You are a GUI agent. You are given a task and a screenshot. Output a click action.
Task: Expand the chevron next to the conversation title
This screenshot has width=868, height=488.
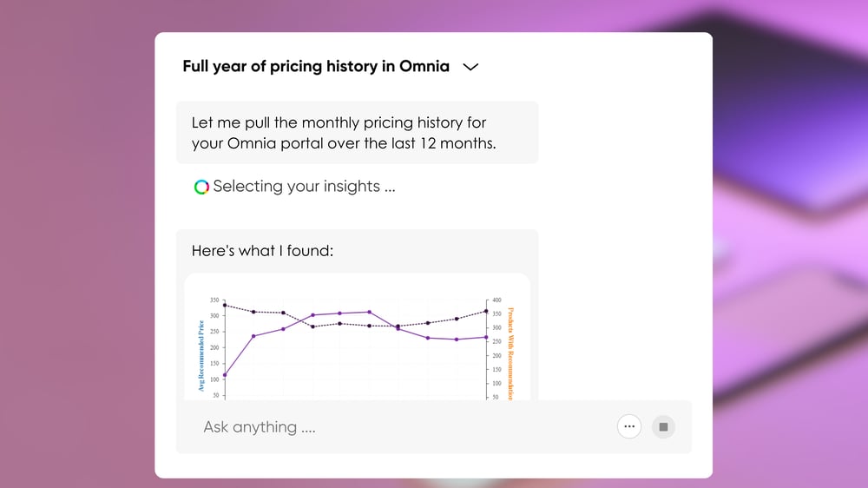coord(470,67)
